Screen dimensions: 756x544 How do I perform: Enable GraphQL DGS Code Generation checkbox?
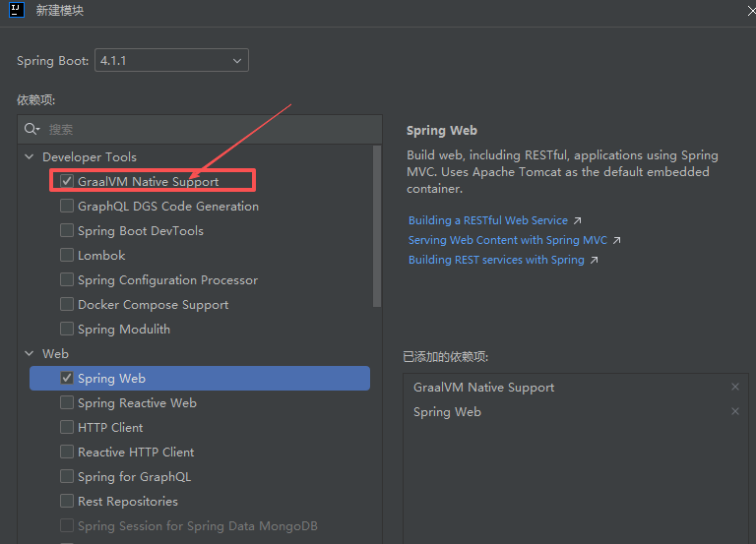click(x=67, y=206)
